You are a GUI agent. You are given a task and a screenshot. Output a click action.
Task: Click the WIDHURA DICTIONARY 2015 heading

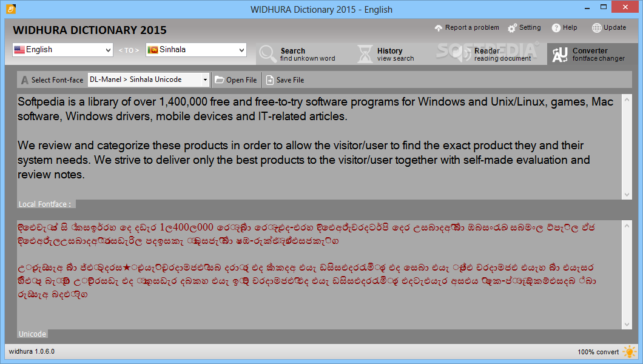pyautogui.click(x=90, y=30)
